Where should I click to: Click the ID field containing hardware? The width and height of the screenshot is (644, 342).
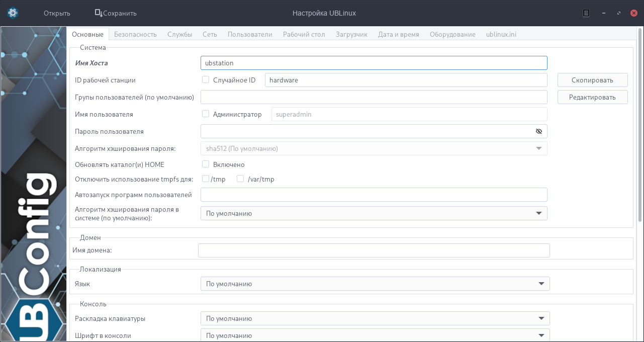tap(406, 80)
